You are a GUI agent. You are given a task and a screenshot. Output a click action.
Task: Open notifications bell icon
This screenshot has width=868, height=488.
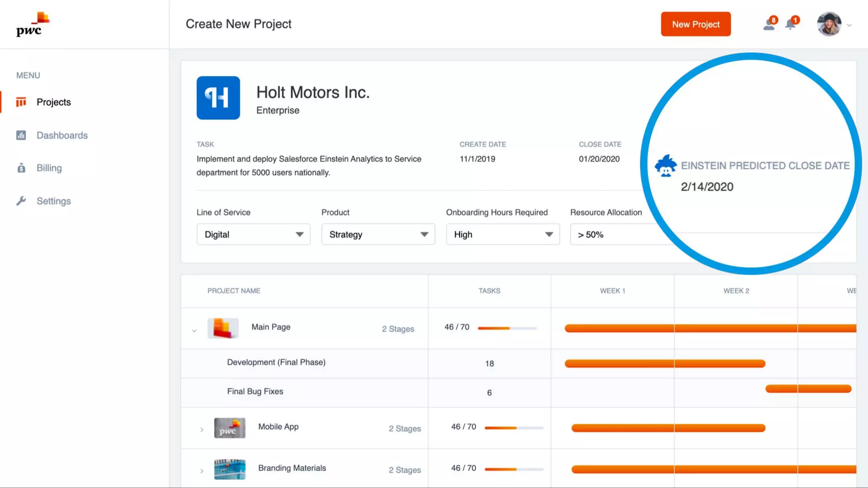tap(790, 25)
